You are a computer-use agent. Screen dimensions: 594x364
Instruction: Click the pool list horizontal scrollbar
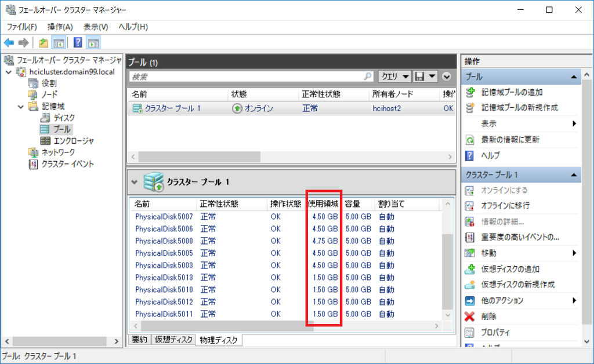pyautogui.click(x=200, y=156)
